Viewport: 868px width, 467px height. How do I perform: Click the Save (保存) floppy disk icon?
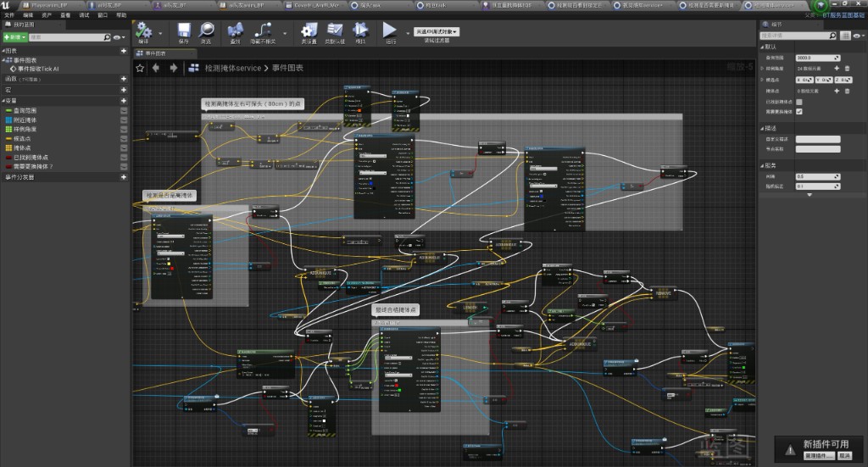(184, 31)
